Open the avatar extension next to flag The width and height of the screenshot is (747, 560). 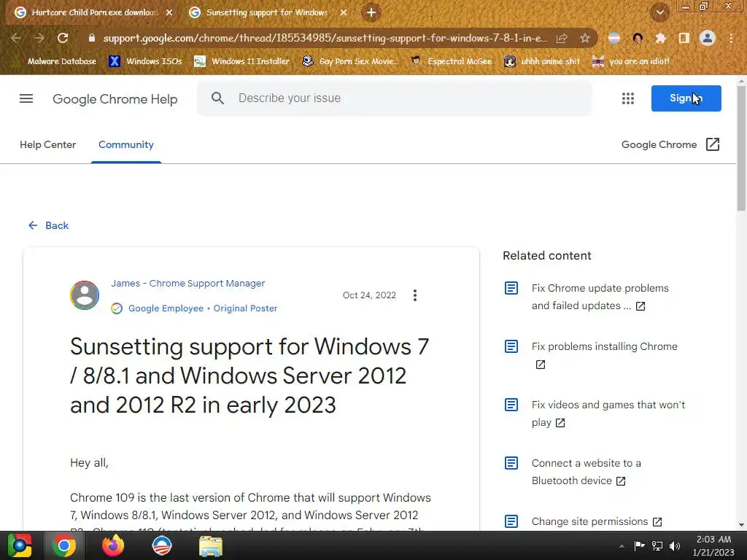pyautogui.click(x=638, y=38)
